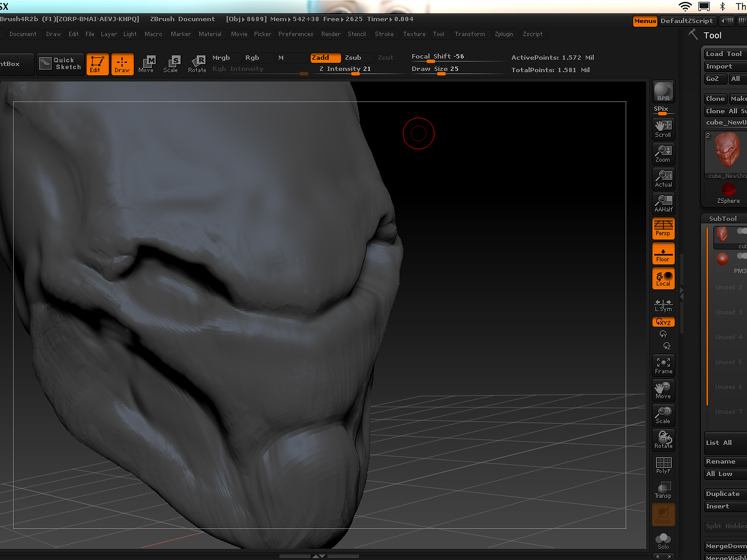Click the Import button
This screenshot has height=560, width=747.
pyautogui.click(x=725, y=67)
